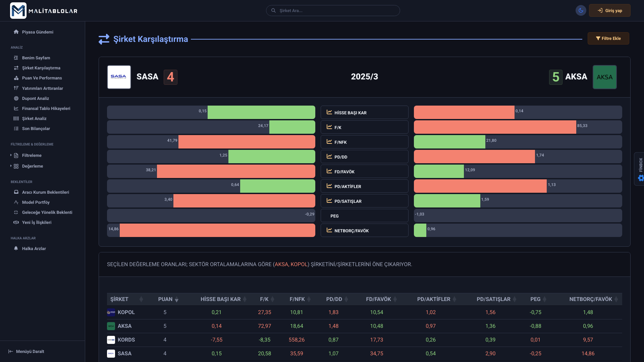Click the SASA company logo
This screenshot has height=362, width=644.
119,77
